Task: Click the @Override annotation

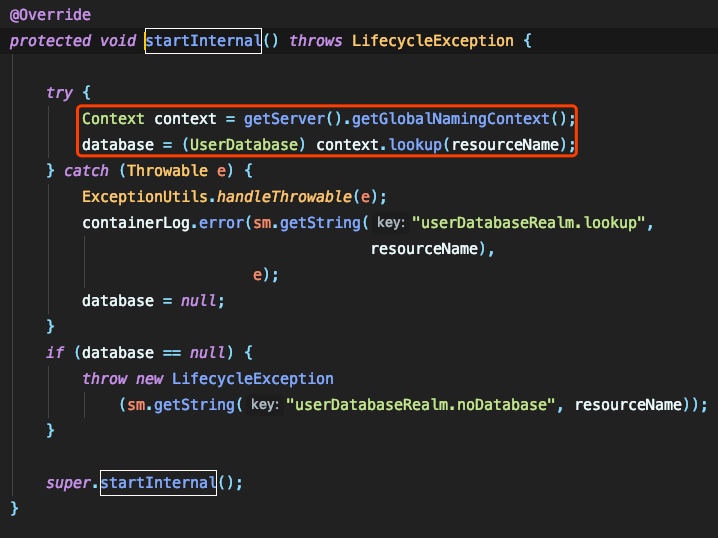Action: point(50,15)
